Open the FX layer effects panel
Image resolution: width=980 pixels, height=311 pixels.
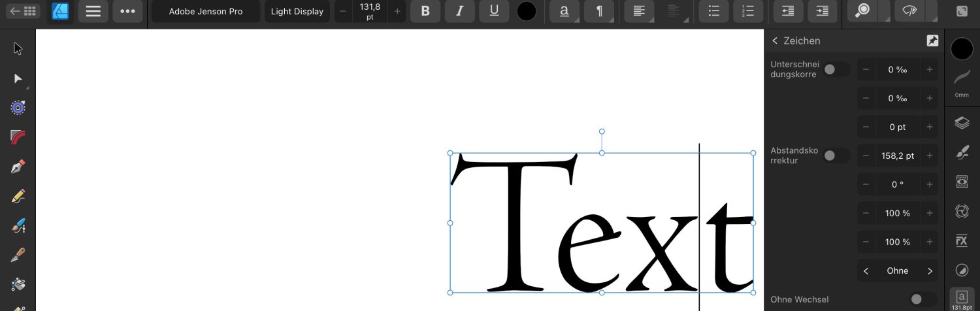[962, 240]
